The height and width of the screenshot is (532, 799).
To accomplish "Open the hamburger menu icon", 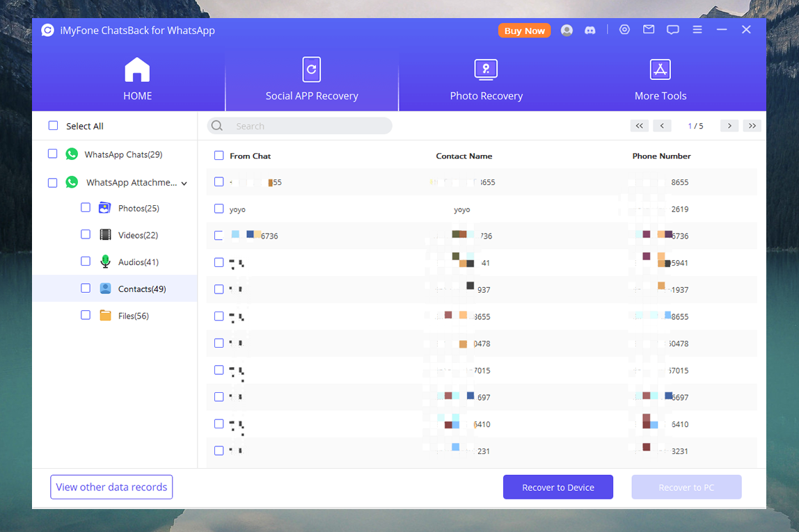I will tap(697, 30).
